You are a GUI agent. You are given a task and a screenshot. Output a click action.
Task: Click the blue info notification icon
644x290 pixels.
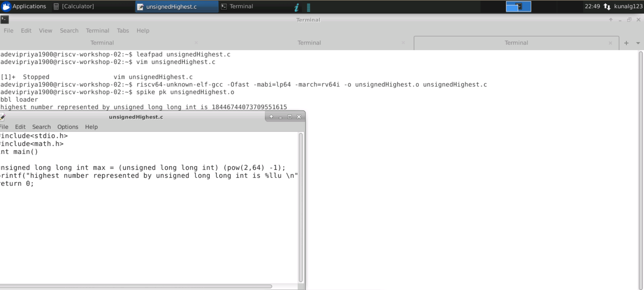pos(297,7)
